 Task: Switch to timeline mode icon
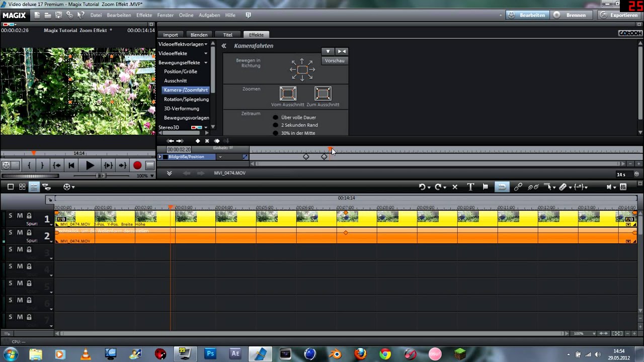(34, 187)
